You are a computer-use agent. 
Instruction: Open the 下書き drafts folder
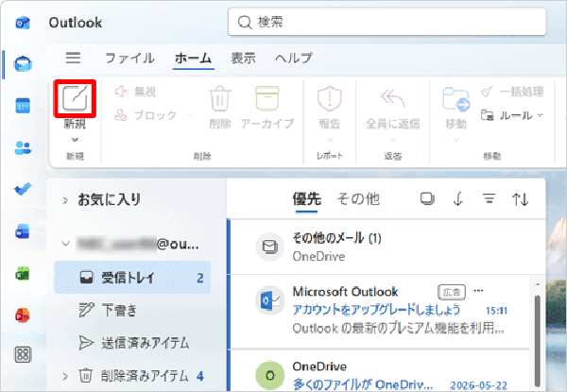[132, 310]
